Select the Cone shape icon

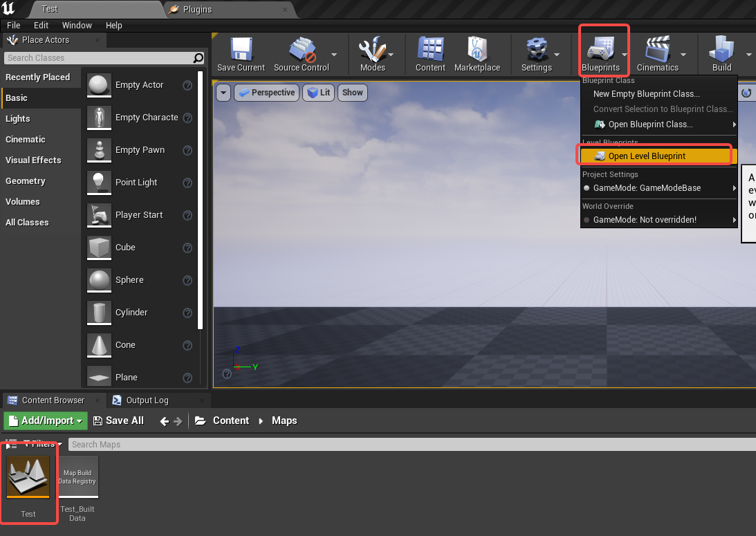coord(99,345)
